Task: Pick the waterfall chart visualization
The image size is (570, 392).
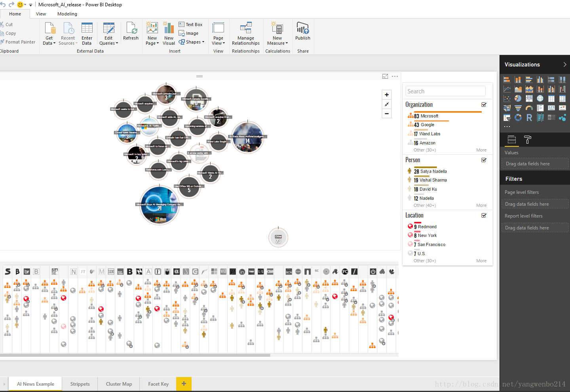Action: pos(562,89)
